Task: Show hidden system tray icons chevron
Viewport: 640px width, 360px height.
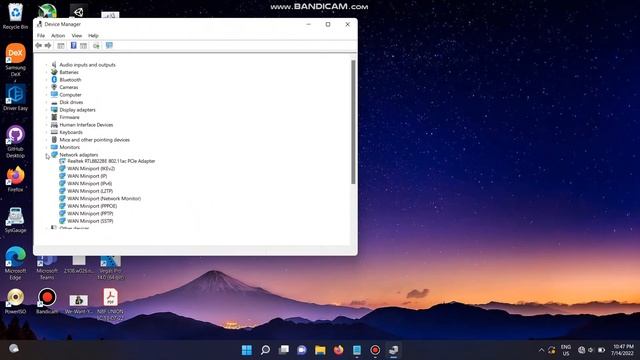Action: 542,350
